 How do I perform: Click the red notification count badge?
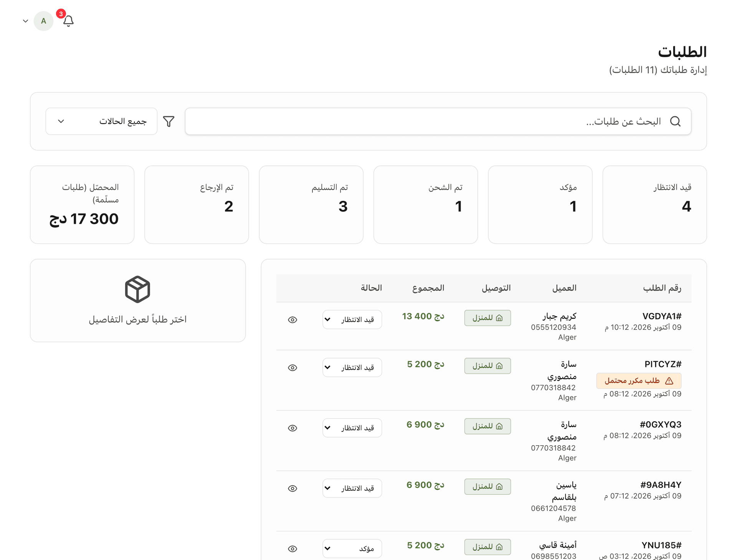(x=61, y=14)
